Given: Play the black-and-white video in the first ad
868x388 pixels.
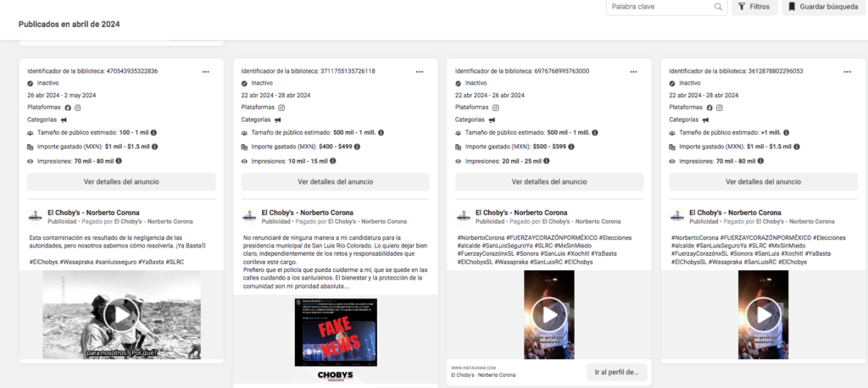Looking at the screenshot, I should pos(121,315).
